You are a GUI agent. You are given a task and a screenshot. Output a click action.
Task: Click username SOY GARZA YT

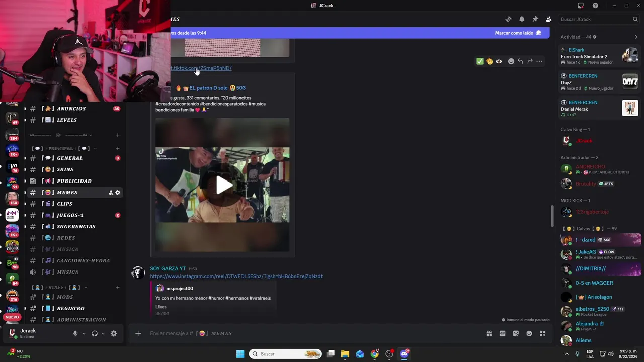[x=168, y=269]
